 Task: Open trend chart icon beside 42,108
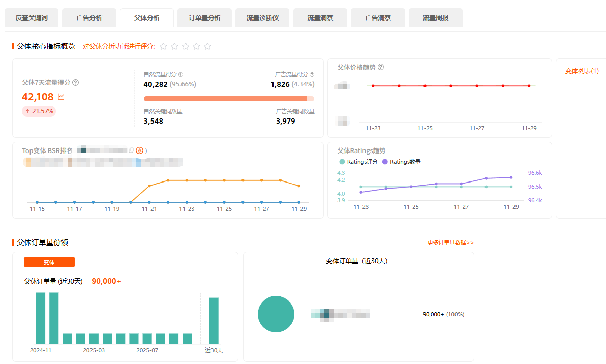tap(61, 97)
